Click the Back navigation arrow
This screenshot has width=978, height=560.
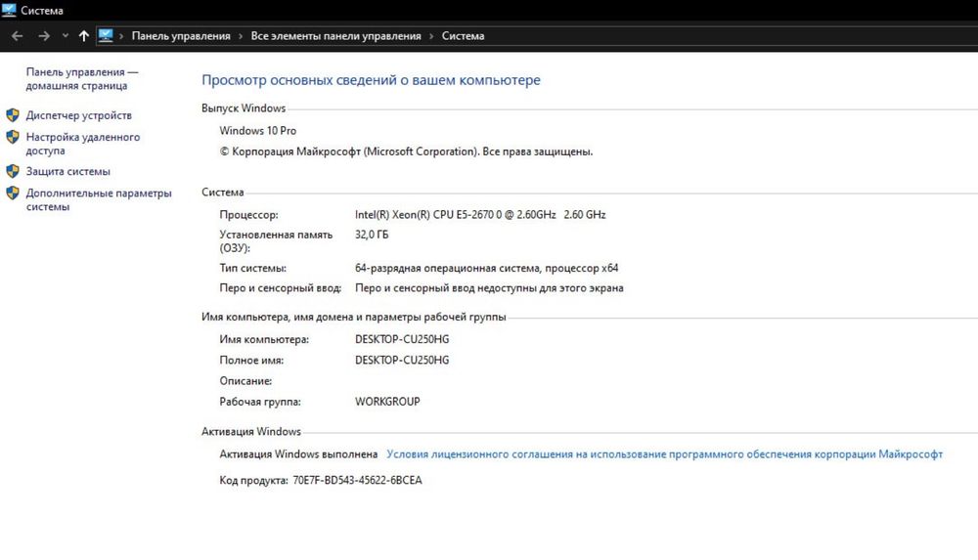pyautogui.click(x=17, y=36)
